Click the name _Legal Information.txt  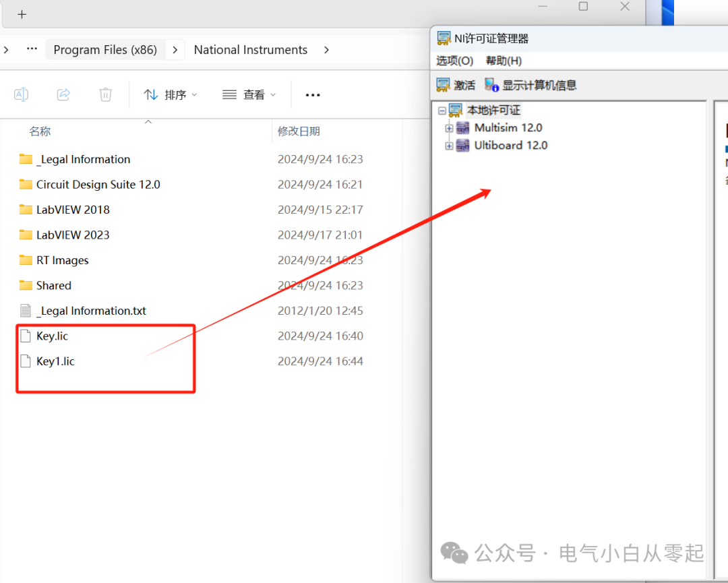(92, 311)
